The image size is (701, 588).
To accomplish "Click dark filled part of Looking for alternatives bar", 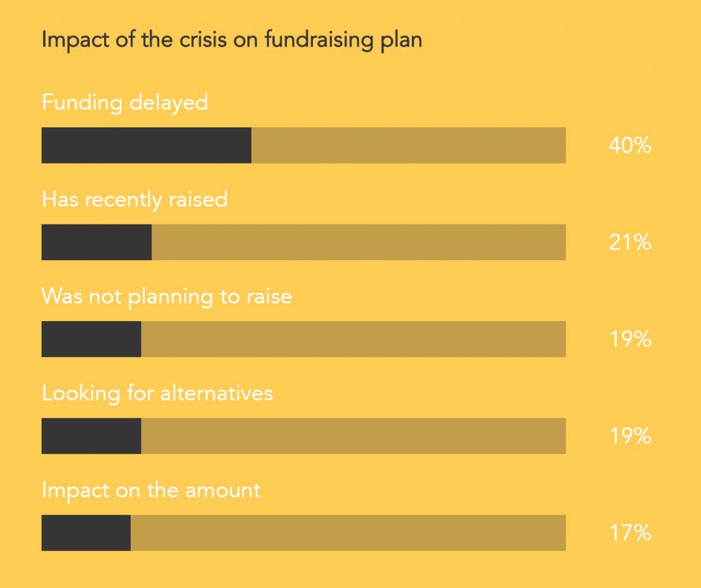I will tap(91, 436).
